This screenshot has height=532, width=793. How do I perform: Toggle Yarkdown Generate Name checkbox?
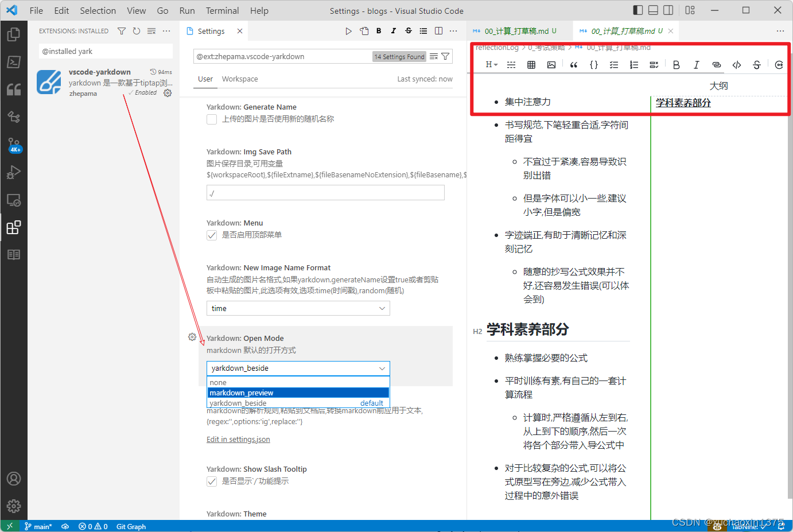coord(212,119)
